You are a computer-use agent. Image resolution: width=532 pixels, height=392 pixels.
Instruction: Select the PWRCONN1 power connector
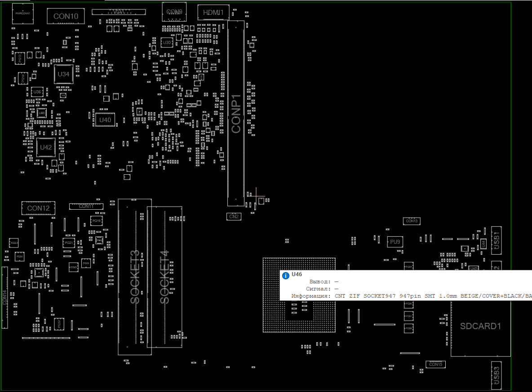pyautogui.click(x=22, y=13)
